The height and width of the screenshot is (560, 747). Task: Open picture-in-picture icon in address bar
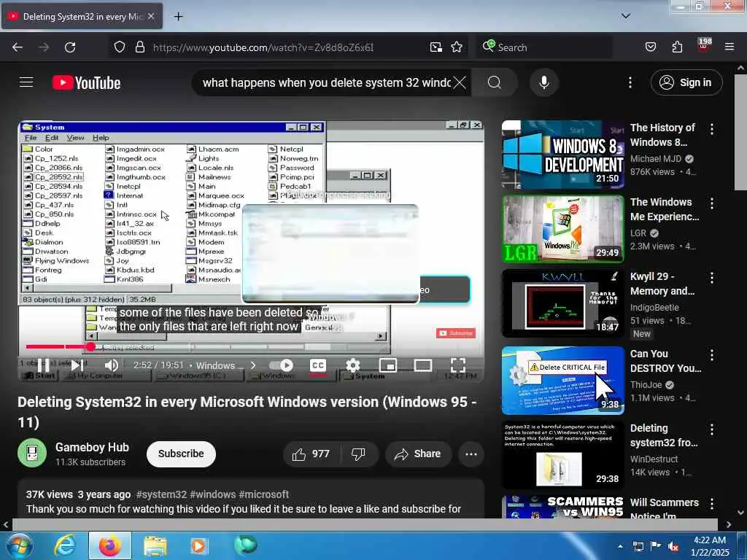coord(436,47)
